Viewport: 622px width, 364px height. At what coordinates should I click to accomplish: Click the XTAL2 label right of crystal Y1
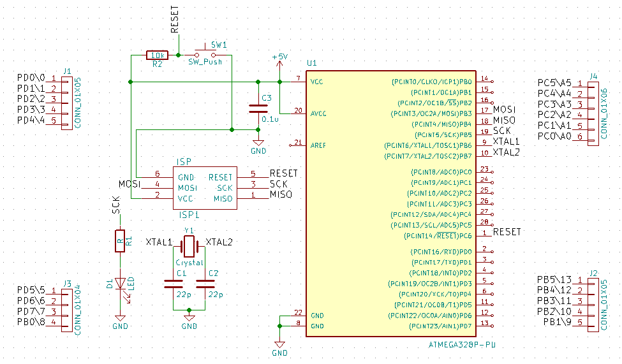pos(219,242)
